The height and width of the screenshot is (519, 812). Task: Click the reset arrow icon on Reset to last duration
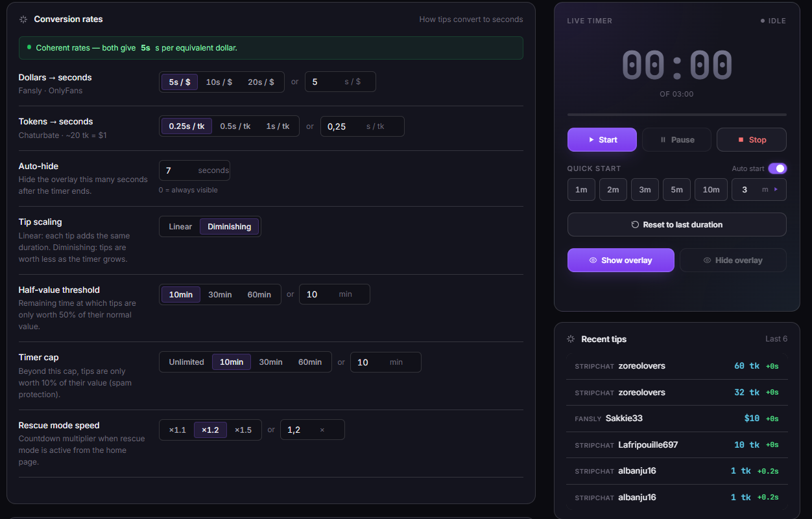636,225
